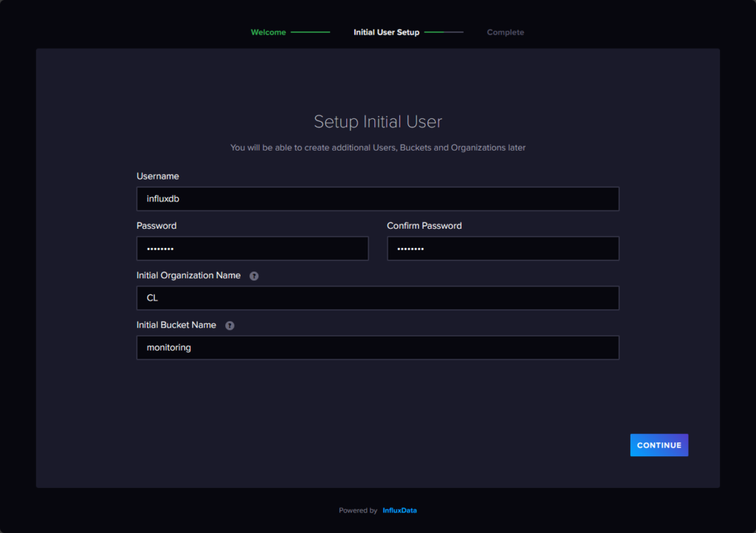Click the Complete step label
Viewport: 756px width, 533px height.
(x=505, y=32)
